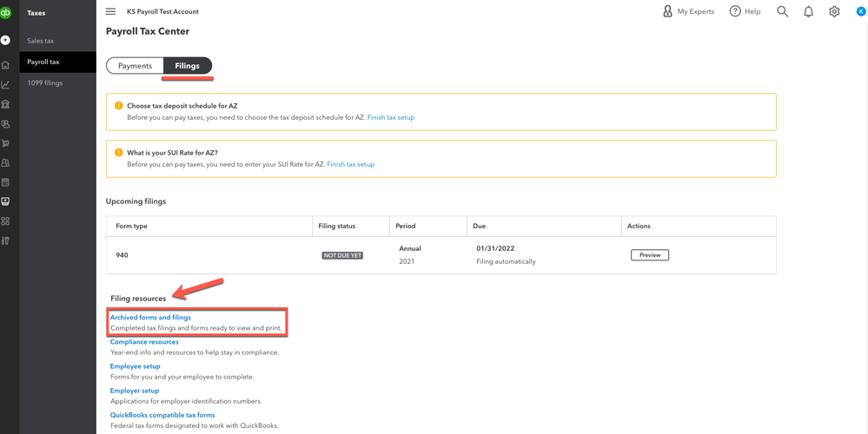Screen dimensions: 868x434
Task: Click the Annual period text
Action: tap(410, 249)
